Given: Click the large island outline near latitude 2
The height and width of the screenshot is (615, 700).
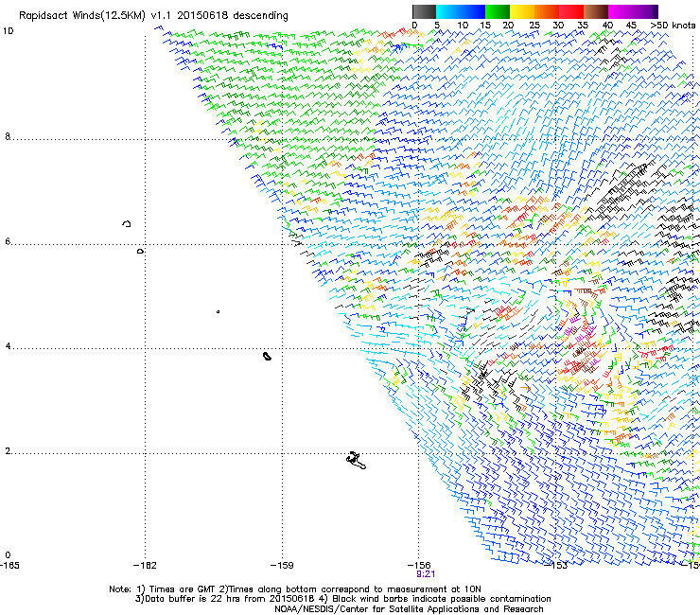Looking at the screenshot, I should tap(357, 461).
